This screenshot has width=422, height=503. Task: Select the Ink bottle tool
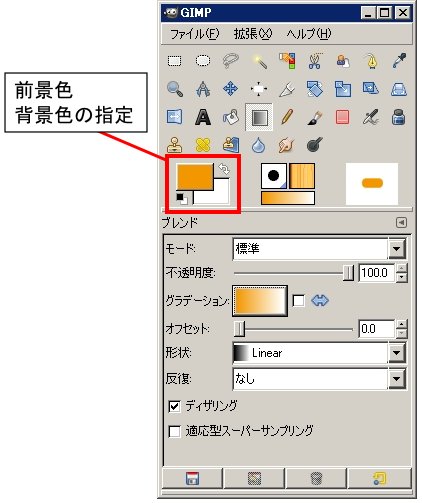[x=399, y=117]
